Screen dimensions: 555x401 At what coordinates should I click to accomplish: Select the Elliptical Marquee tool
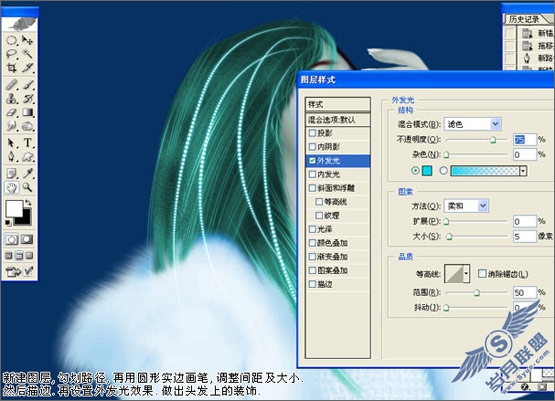pos(11,40)
